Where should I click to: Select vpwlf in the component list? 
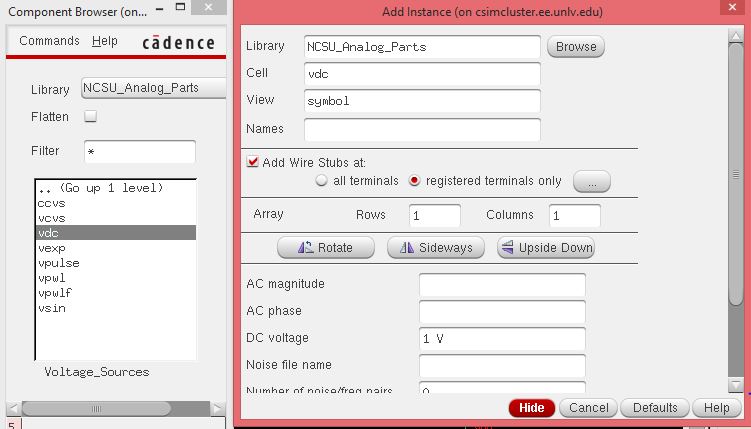click(115, 293)
